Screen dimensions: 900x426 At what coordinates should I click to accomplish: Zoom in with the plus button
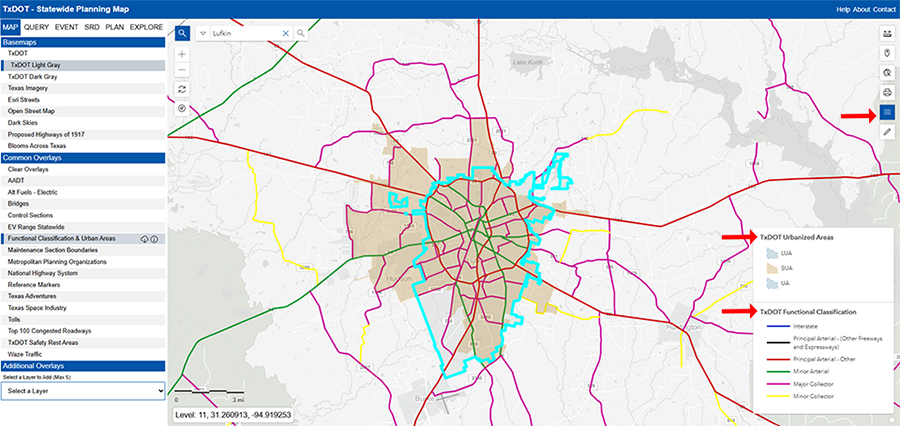182,55
